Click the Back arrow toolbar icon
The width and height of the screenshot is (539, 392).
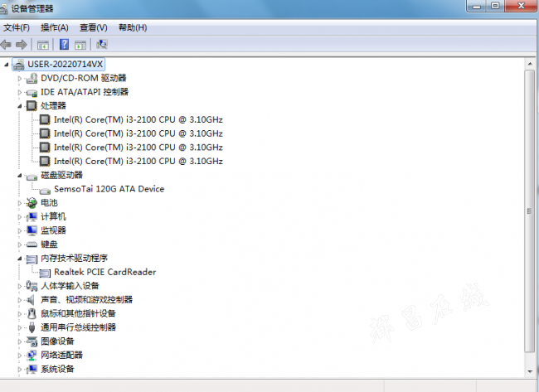[x=6, y=44]
